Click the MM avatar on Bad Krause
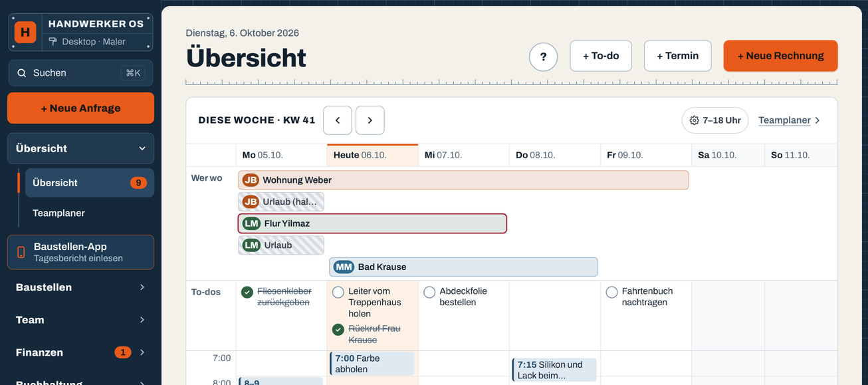The height and width of the screenshot is (385, 868). [x=344, y=267]
